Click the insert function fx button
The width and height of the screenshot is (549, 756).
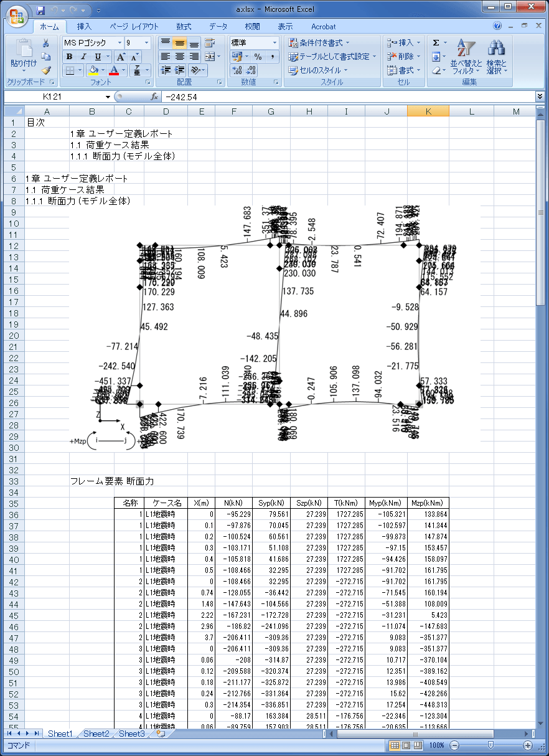tap(155, 97)
